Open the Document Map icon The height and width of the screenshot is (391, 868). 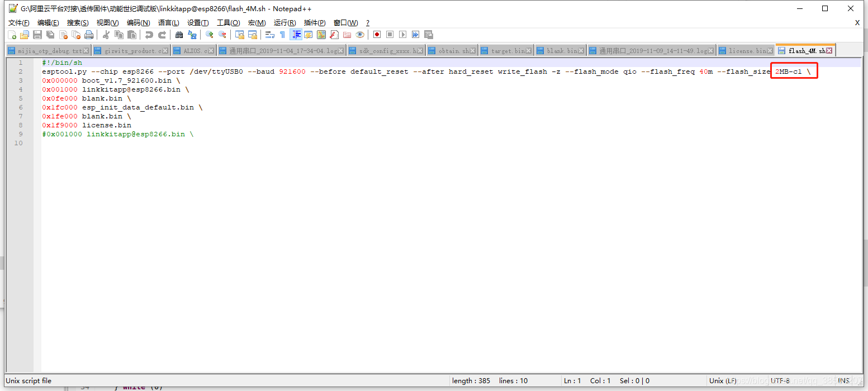point(321,35)
